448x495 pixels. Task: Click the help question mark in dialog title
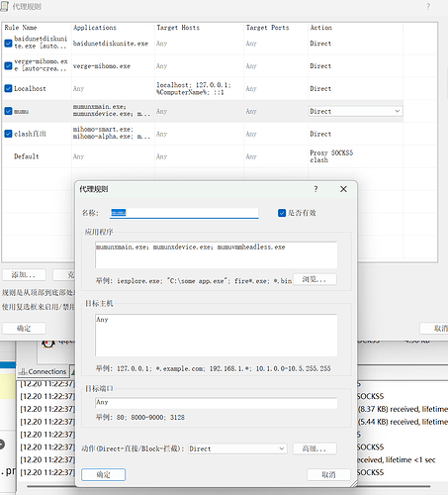[x=315, y=189]
